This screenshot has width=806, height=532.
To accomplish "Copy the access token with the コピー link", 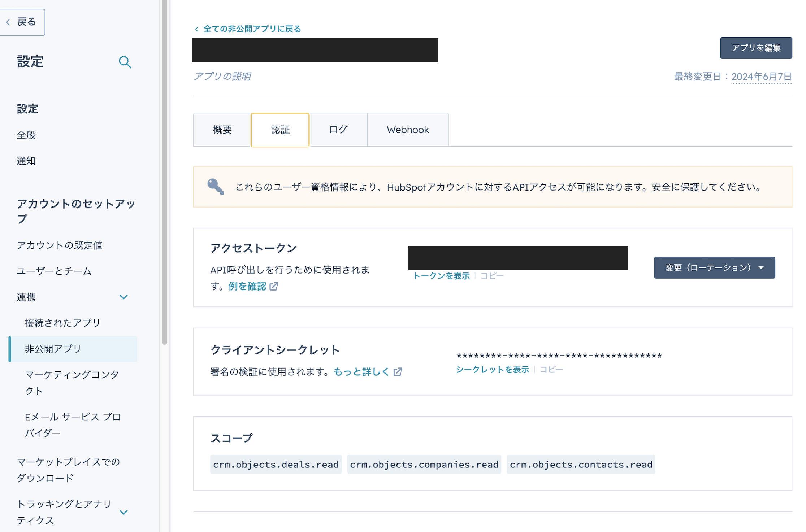I will 492,275.
